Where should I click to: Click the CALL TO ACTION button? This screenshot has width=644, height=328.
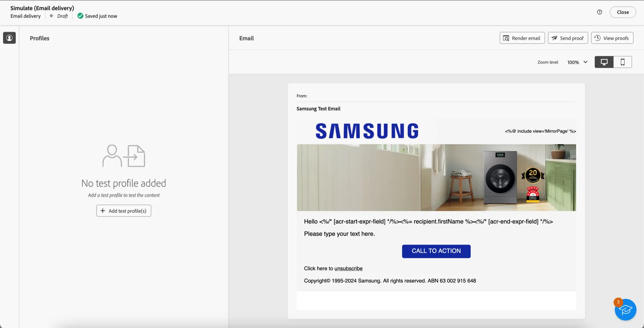[x=436, y=251]
